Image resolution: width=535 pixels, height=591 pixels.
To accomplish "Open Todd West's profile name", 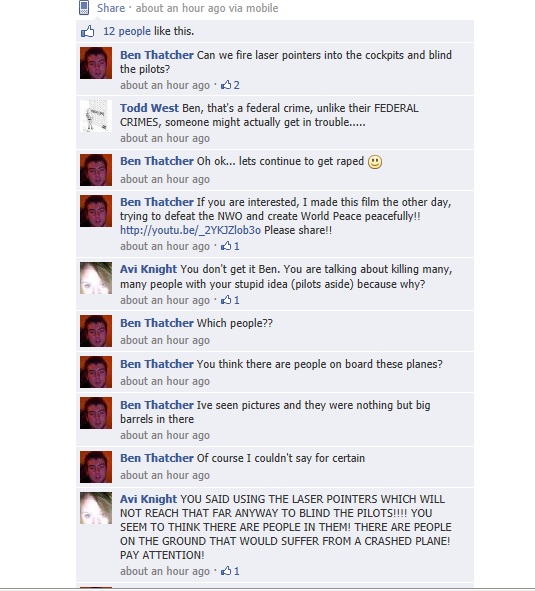I will pos(149,108).
